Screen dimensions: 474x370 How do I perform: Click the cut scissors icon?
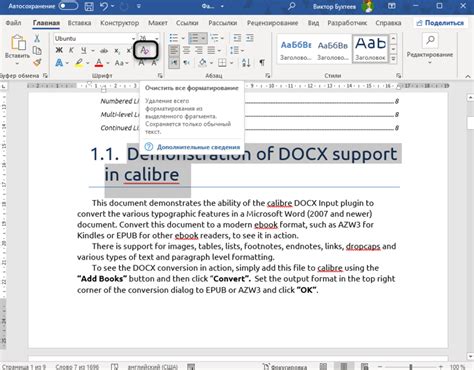pyautogui.click(x=37, y=38)
